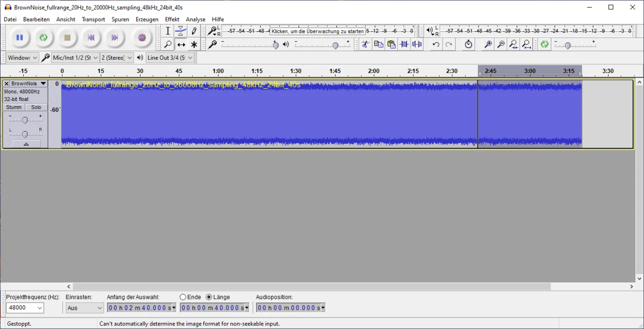Select the Länge radio button
The height and width of the screenshot is (329, 644).
coord(209,297)
